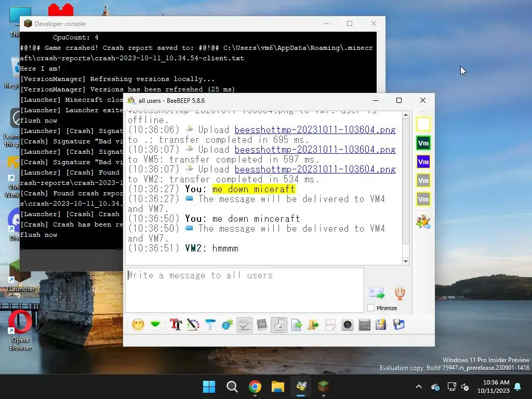Open taskbar Search
This screenshot has height=399, width=532.
click(232, 387)
